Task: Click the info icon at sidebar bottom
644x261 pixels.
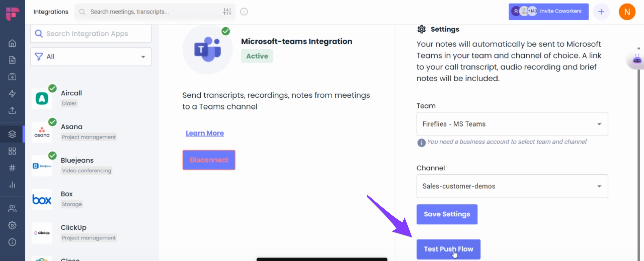Action: (x=12, y=242)
